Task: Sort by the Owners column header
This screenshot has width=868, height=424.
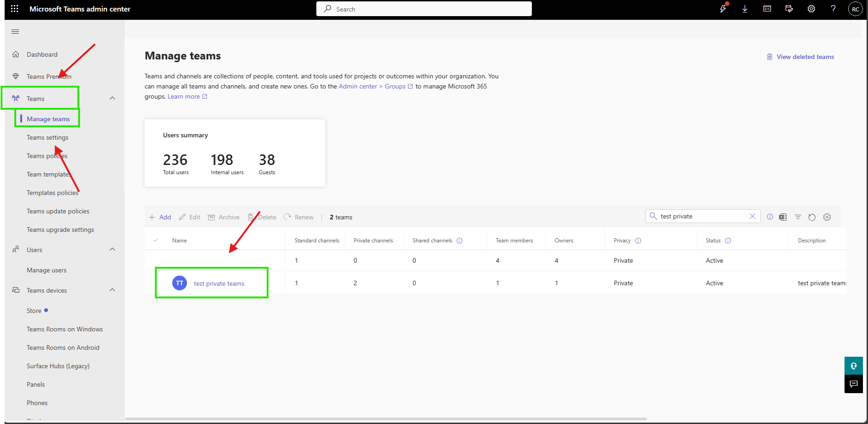Action: pos(564,241)
